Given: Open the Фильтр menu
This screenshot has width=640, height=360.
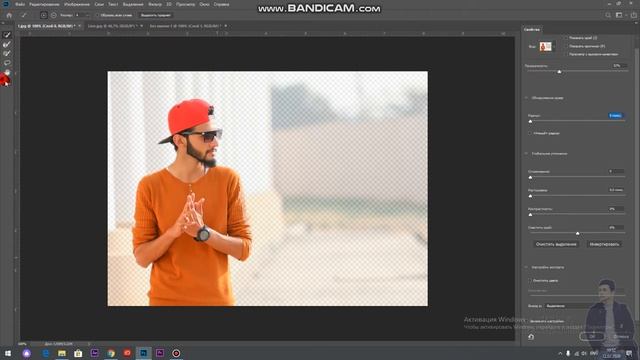Looking at the screenshot, I should [x=155, y=4].
